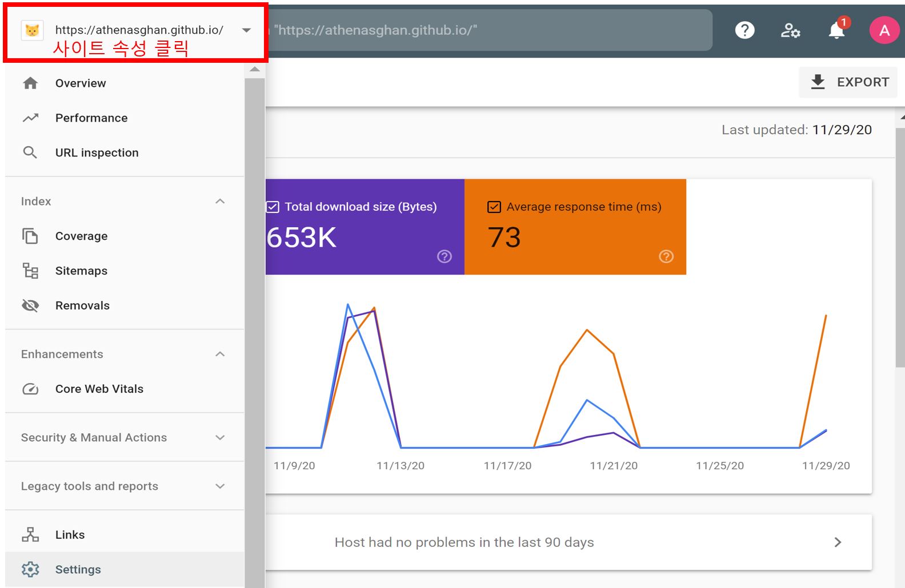The image size is (905, 588).
Task: Open Core Web Vitals report
Action: tap(125, 389)
